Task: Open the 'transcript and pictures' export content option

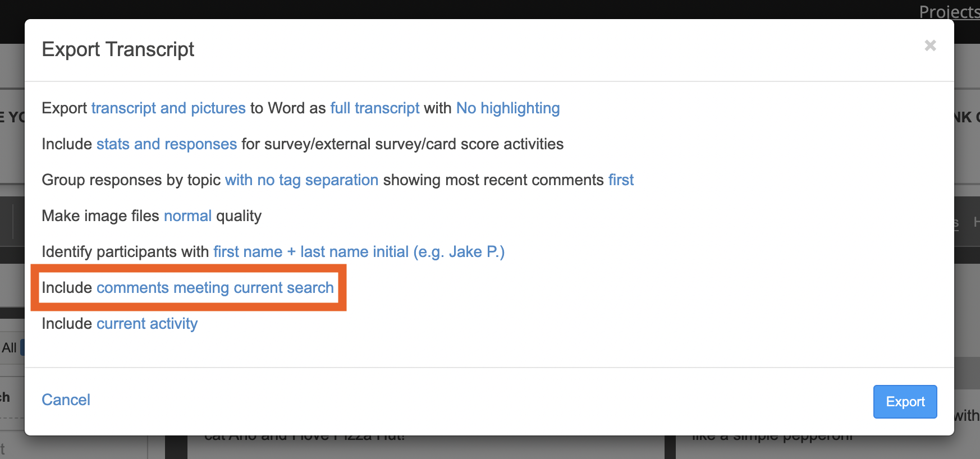Action: 168,108
